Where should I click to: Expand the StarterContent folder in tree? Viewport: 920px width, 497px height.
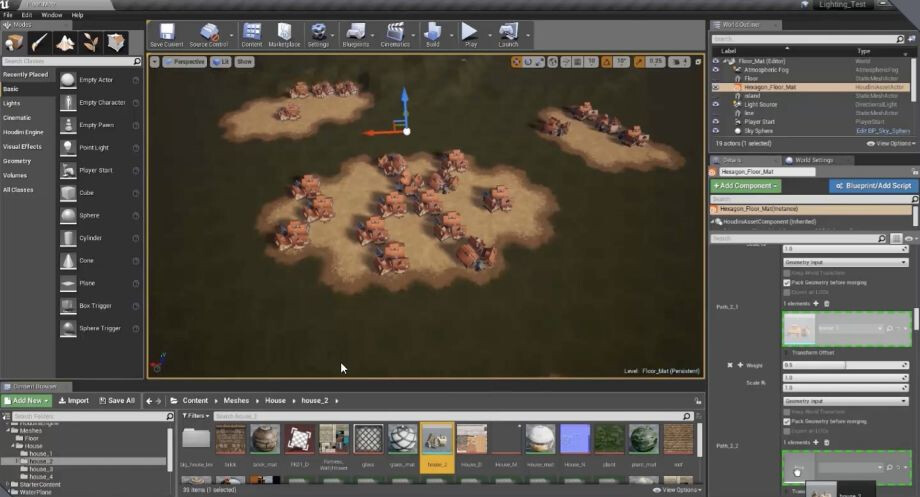[6, 483]
